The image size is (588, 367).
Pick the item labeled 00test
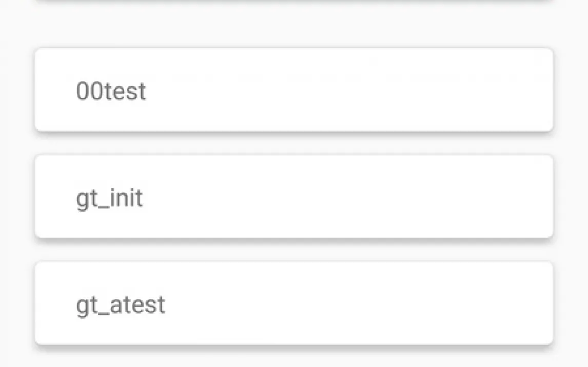point(293,90)
